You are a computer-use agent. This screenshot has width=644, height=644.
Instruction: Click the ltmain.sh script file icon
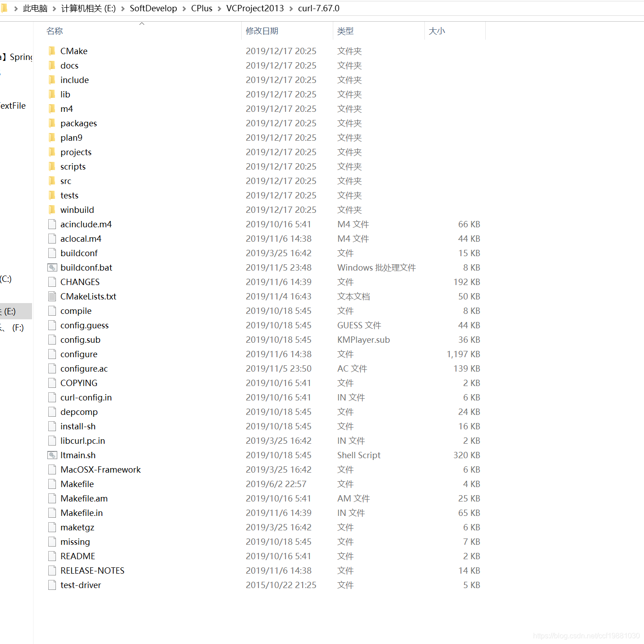52,455
